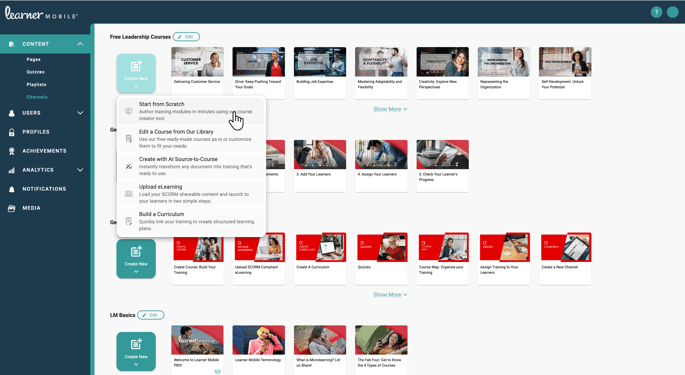Click pencil icon beside Free Leadership Courses

point(180,37)
